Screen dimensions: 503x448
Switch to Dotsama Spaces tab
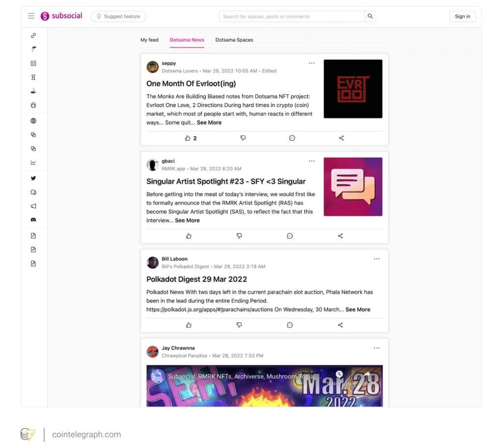click(234, 40)
